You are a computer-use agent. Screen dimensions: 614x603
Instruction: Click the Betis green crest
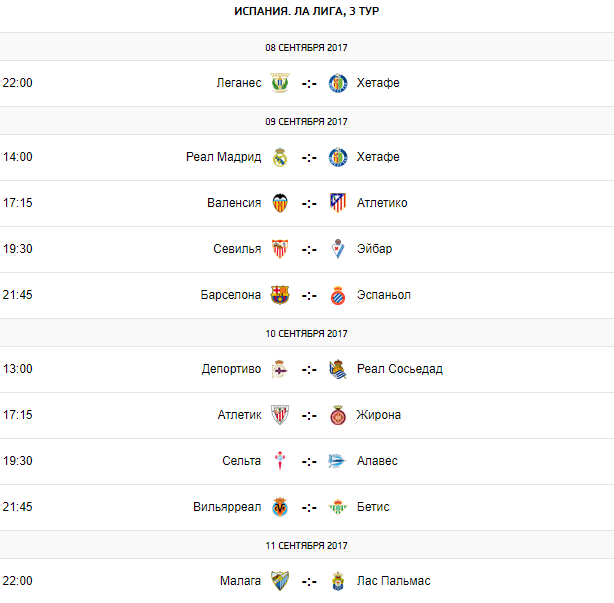point(338,507)
